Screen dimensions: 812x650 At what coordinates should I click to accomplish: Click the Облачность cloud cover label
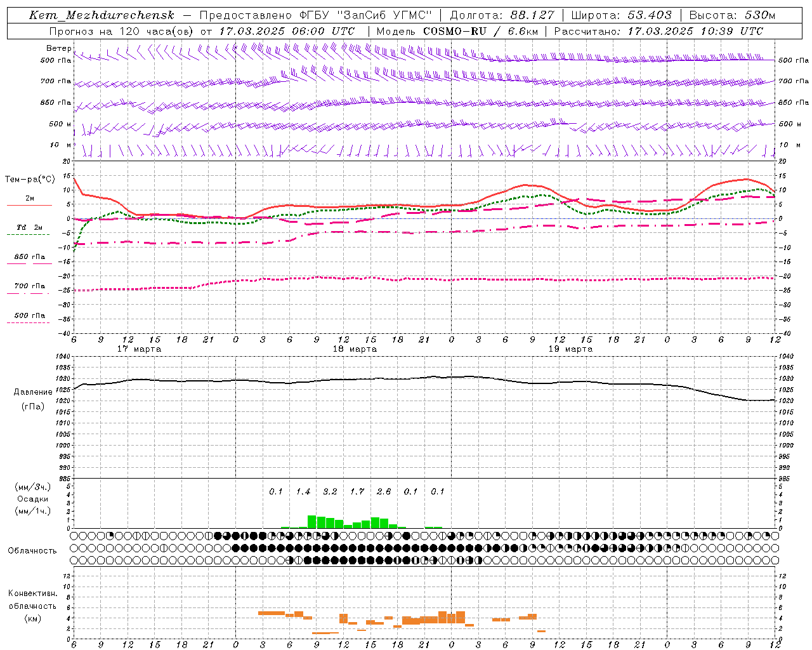pyautogui.click(x=32, y=551)
